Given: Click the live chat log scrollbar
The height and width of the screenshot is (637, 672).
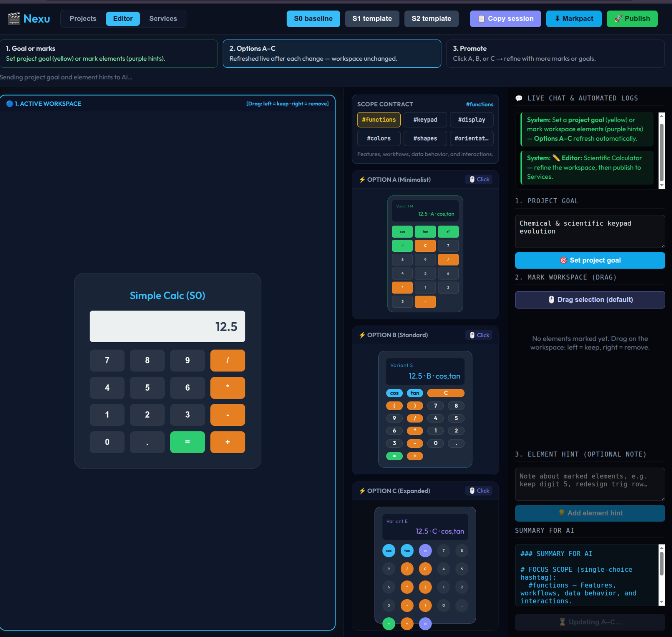Looking at the screenshot, I should tap(661, 151).
